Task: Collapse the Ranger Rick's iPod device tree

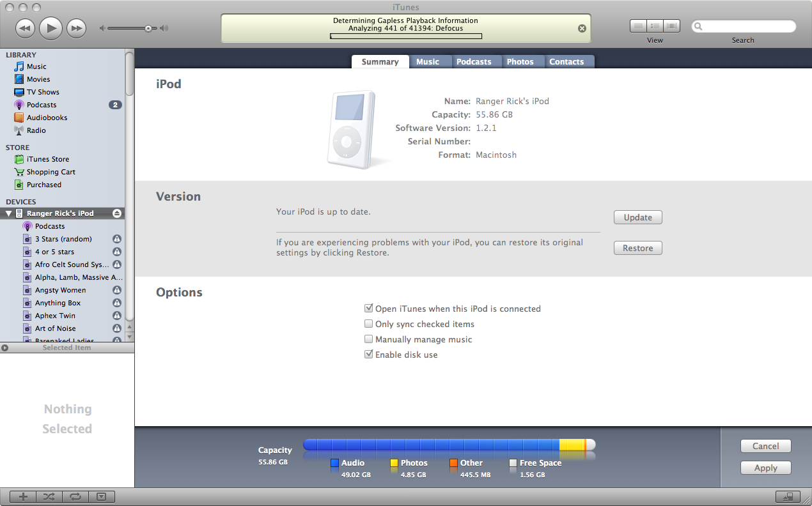Action: coord(9,213)
